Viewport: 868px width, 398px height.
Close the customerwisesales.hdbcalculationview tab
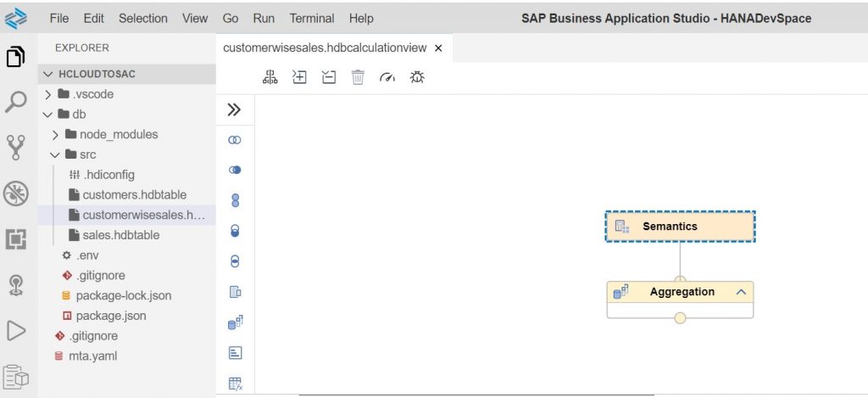(438, 48)
